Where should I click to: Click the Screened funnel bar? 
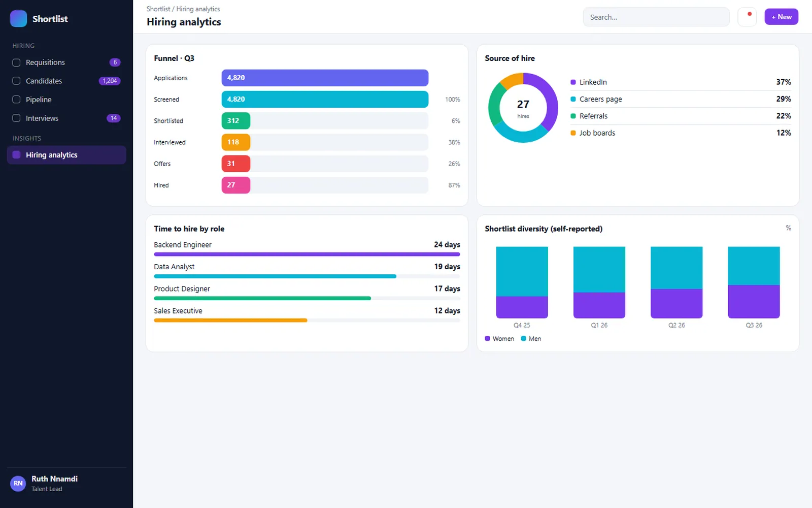click(x=325, y=99)
